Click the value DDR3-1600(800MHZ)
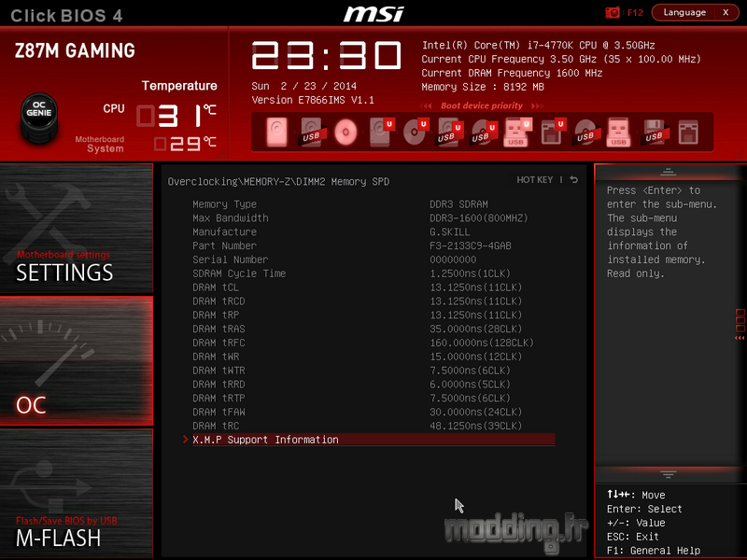Screen dimensions: 747x560 479,218
